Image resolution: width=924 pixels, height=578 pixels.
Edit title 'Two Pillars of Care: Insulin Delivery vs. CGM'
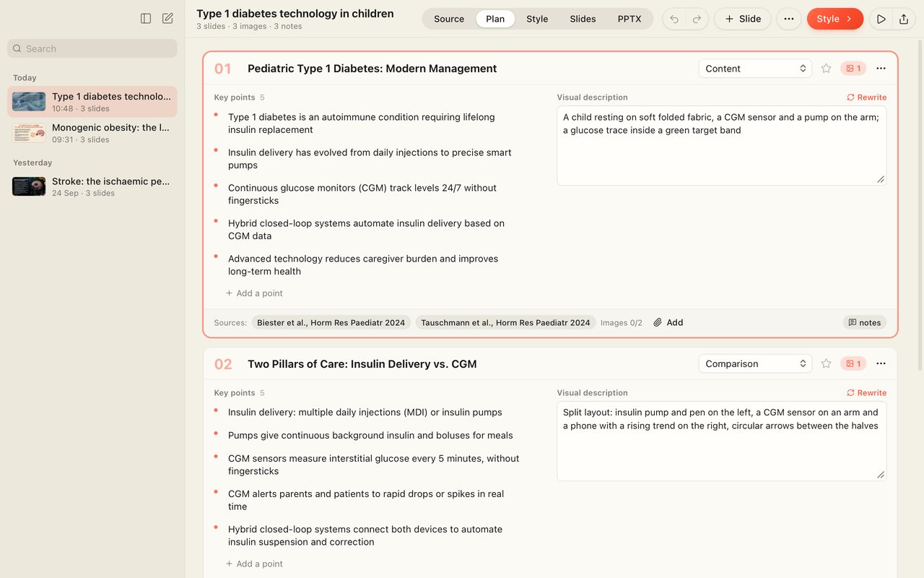362,364
